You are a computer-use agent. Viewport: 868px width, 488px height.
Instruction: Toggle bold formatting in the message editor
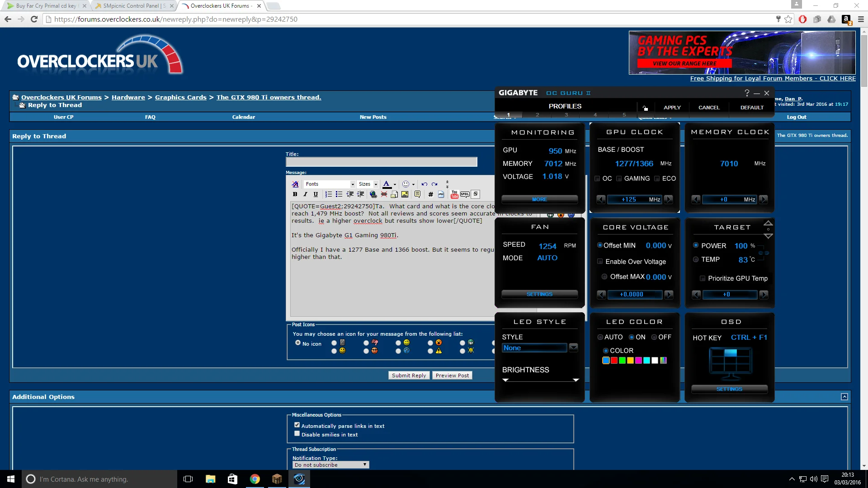tap(295, 194)
